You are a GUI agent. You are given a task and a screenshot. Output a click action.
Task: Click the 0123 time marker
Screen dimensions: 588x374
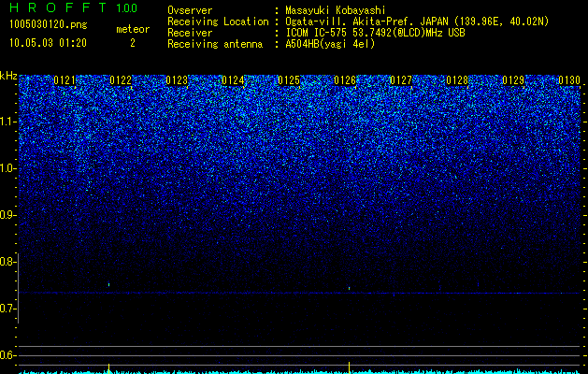point(177,80)
